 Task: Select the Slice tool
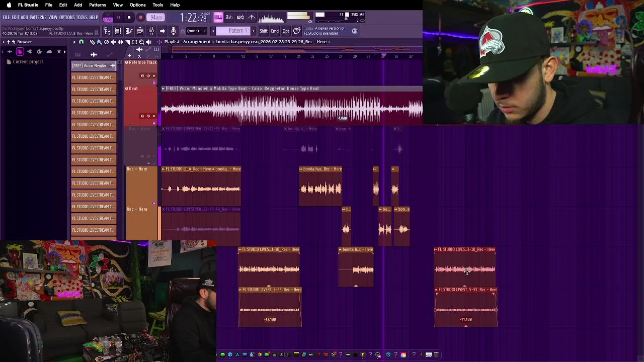(128, 42)
